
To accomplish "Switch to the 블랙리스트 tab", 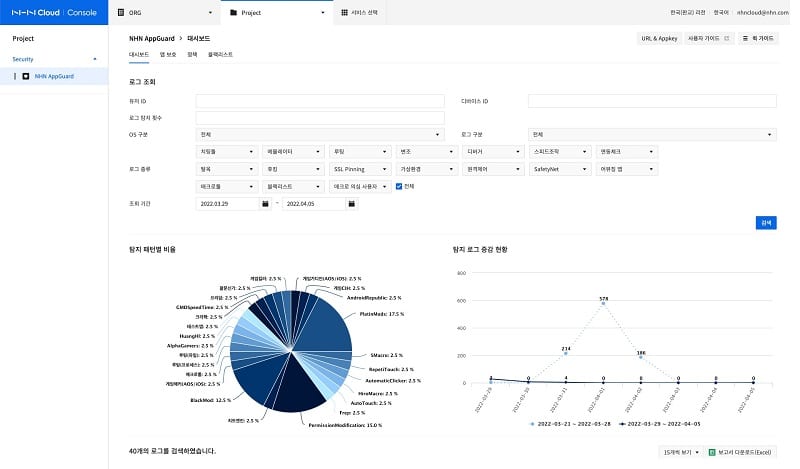I will pos(220,55).
